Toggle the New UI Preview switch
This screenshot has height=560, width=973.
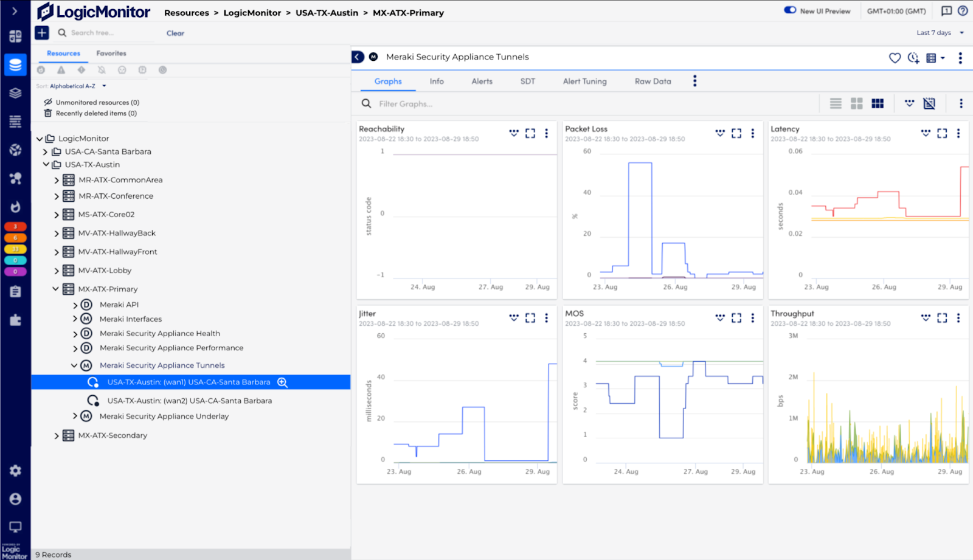click(791, 10)
